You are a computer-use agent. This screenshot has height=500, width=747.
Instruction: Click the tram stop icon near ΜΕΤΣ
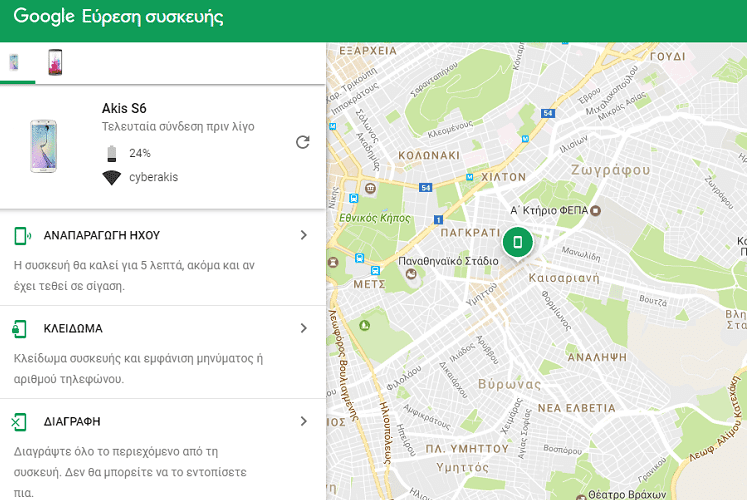click(375, 270)
